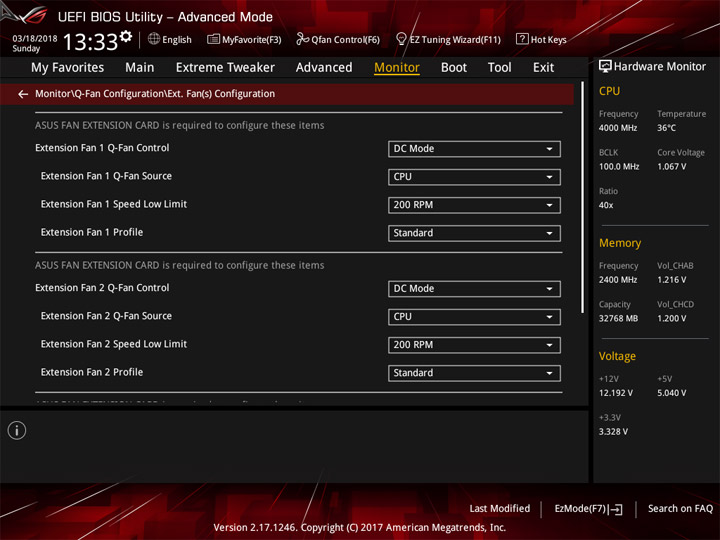
Task: Click memory capacity value 32768 MB
Action: (x=618, y=318)
